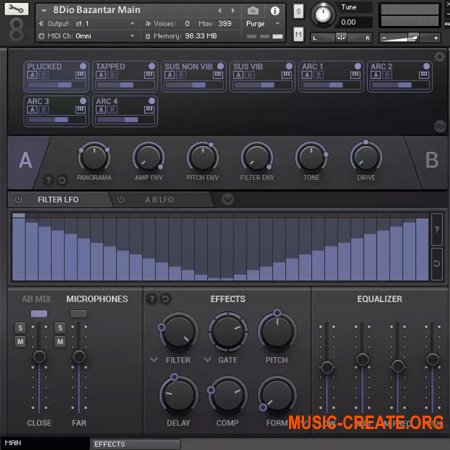Image resolution: width=450 pixels, height=450 pixels.
Task: Click the pan center icon in header
Action: click(x=341, y=38)
